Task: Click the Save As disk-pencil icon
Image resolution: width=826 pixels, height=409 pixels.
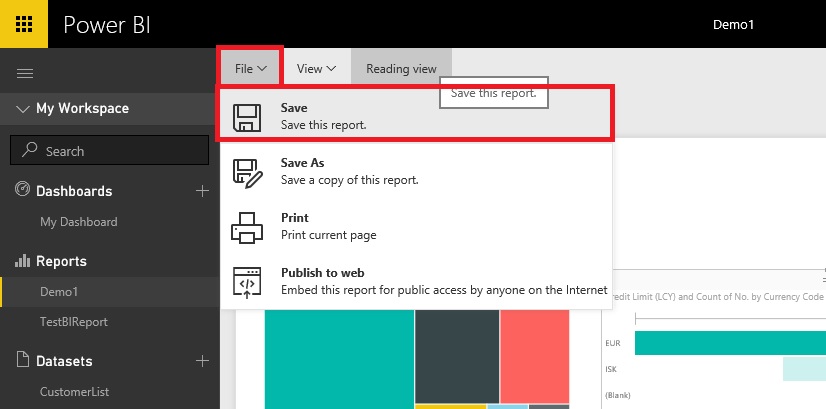Action: click(x=248, y=172)
